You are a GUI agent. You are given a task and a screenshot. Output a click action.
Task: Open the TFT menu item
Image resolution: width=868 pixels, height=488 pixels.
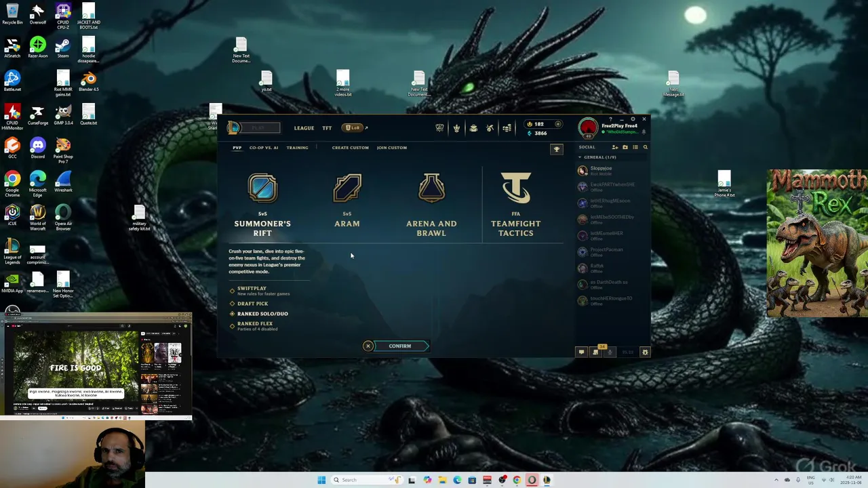coord(327,128)
